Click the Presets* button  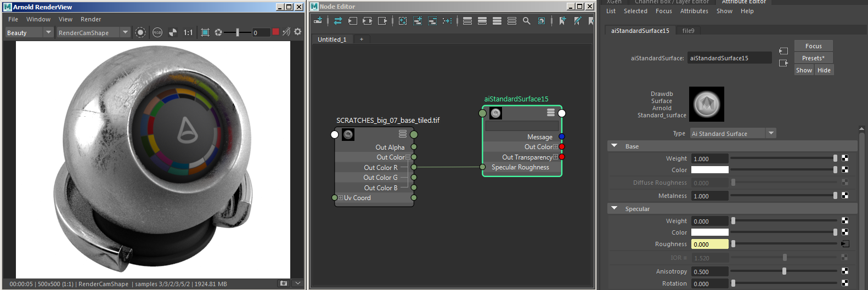[x=814, y=58]
